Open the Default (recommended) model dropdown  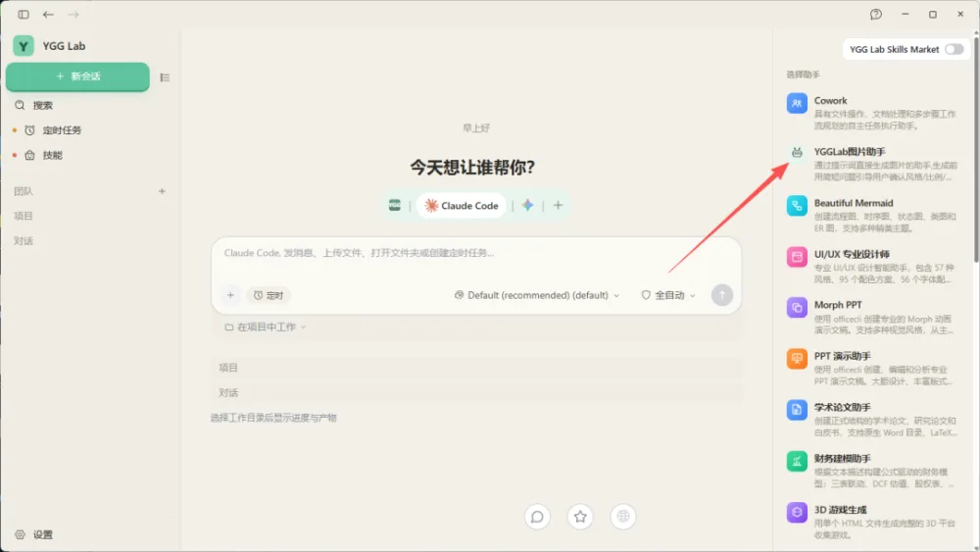[537, 295]
